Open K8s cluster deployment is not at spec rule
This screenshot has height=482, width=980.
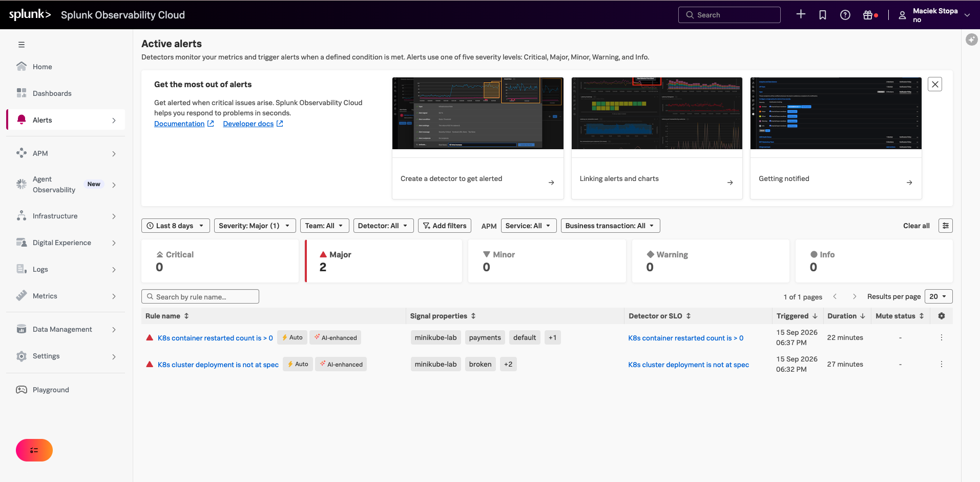pos(218,365)
